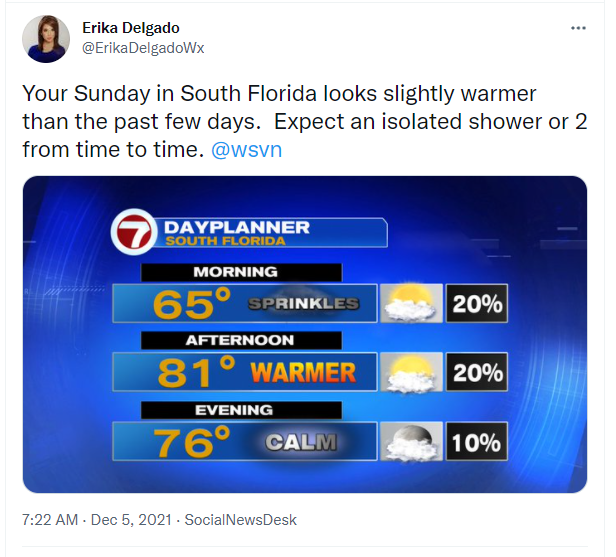Open the Dayplanner weather image

click(305, 334)
